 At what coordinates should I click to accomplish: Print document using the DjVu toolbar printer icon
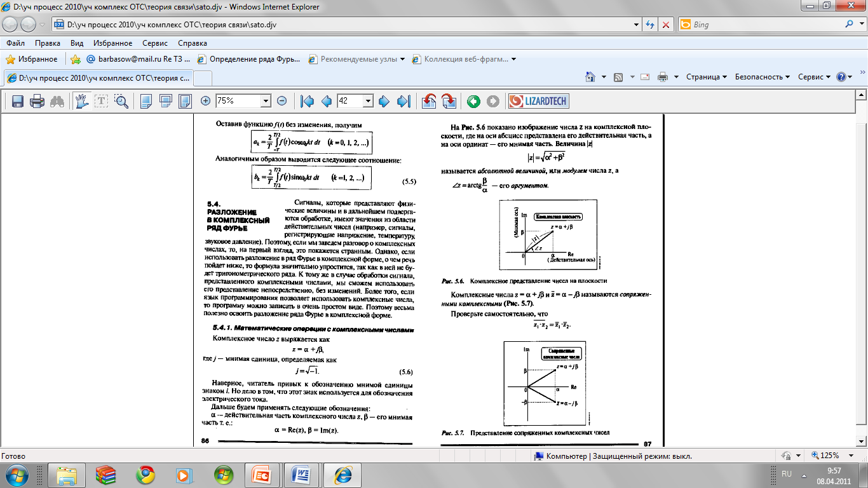click(37, 101)
